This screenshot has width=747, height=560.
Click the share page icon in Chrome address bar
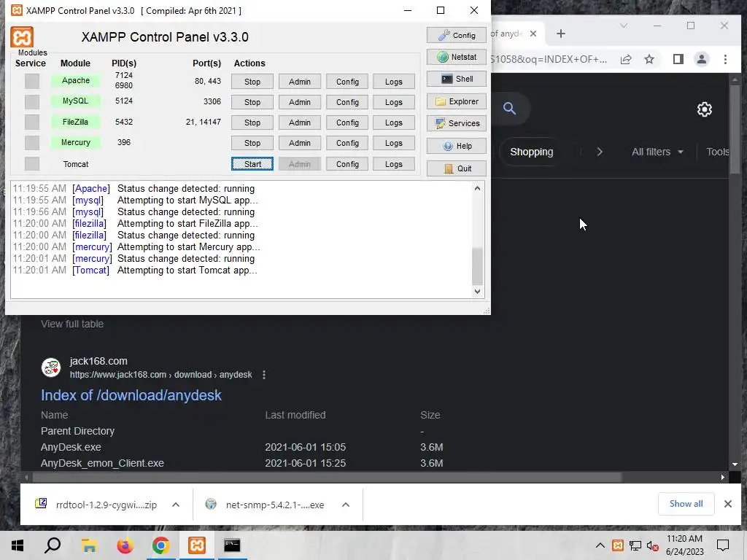point(625,59)
